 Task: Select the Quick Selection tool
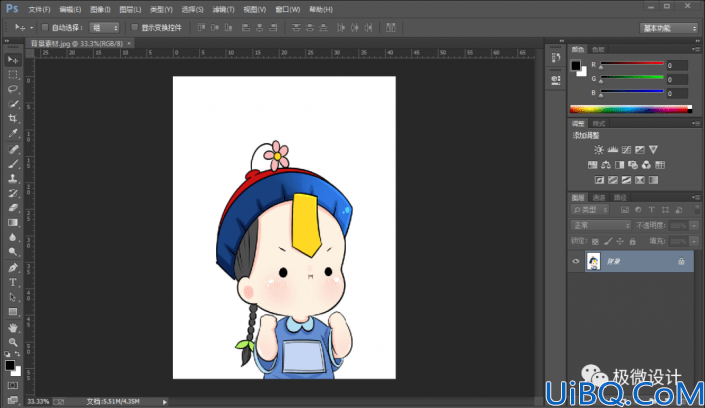[13, 104]
